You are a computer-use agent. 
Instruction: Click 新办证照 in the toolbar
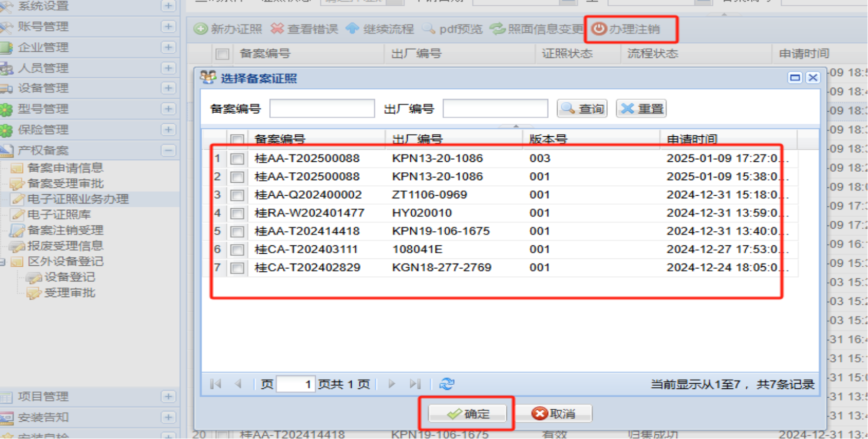pos(228,29)
